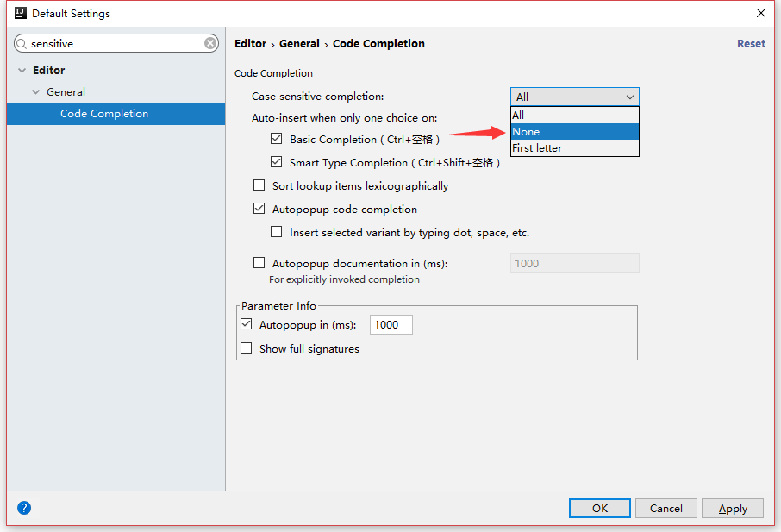Viewport: 781px width, 532px height.
Task: Open Case sensitive completion dropdown
Action: (574, 97)
